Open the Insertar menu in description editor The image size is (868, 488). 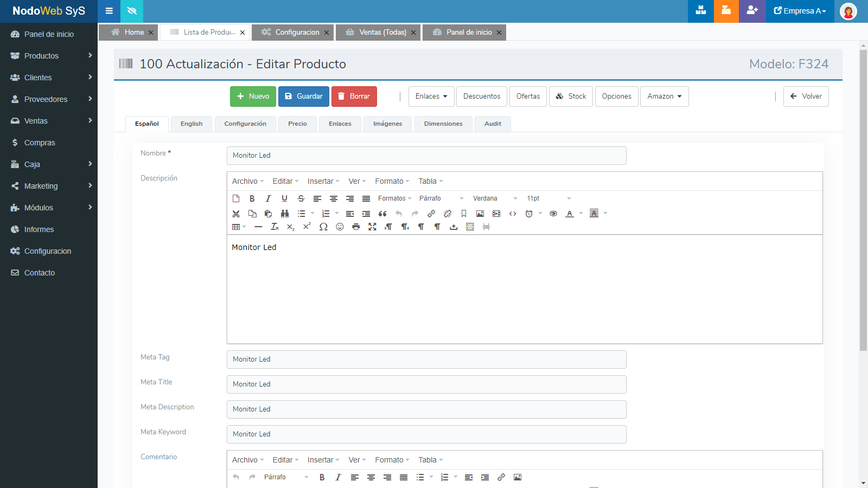click(x=323, y=181)
